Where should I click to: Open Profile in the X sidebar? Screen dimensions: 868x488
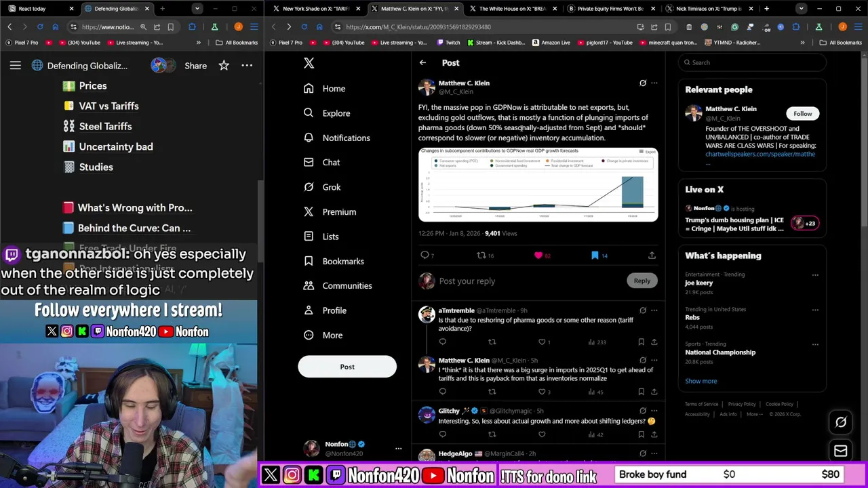pos(325,310)
